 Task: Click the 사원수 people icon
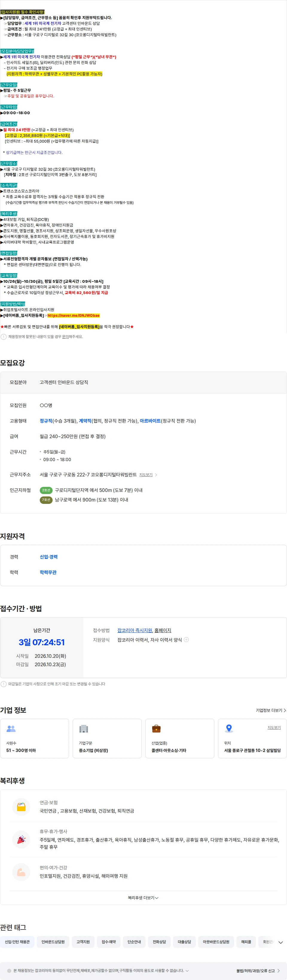pyautogui.click(x=11, y=729)
